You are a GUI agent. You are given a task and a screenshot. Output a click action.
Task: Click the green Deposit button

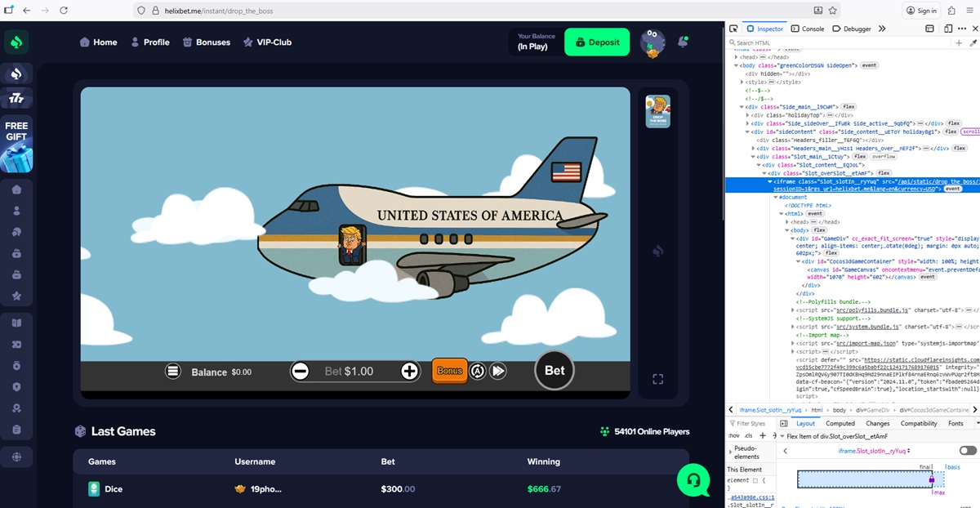597,42
